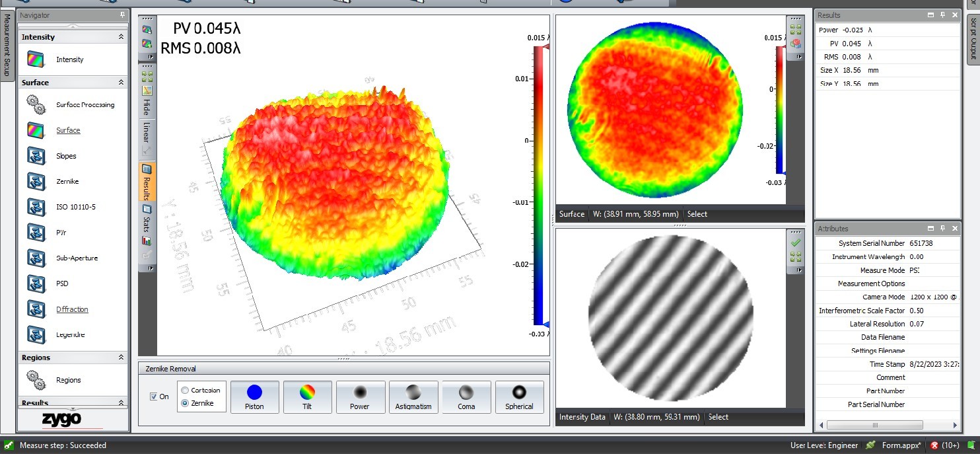Open the Intensity item icon in Navigator
Viewport: 980px width, 454px height.
click(36, 59)
